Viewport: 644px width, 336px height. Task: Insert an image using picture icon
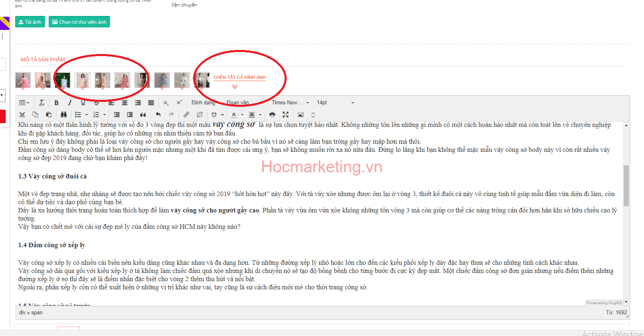301,115
